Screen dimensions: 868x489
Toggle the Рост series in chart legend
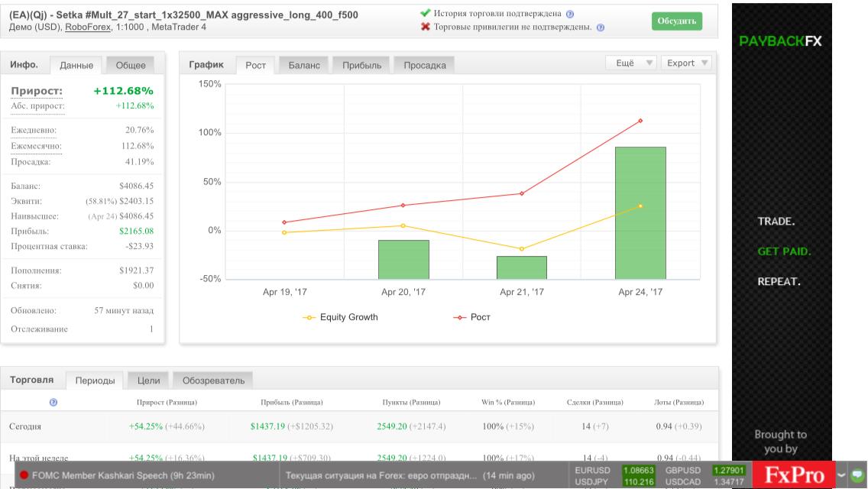coord(472,317)
